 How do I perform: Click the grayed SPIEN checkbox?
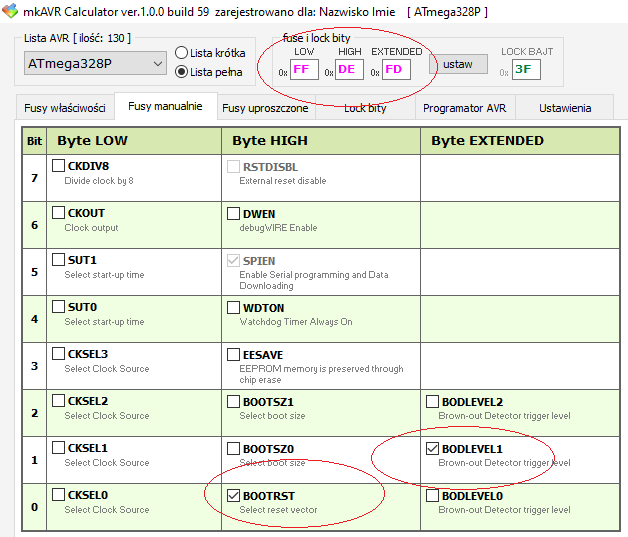[x=233, y=261]
